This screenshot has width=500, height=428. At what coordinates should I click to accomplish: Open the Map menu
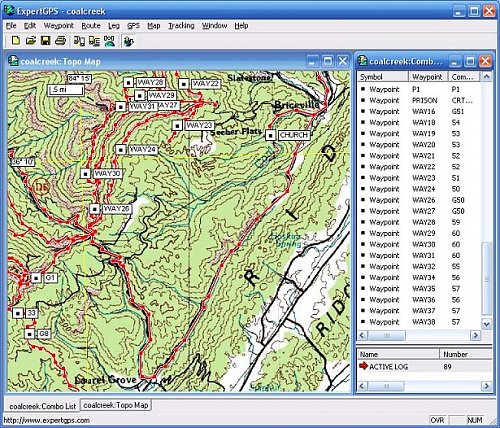point(154,26)
